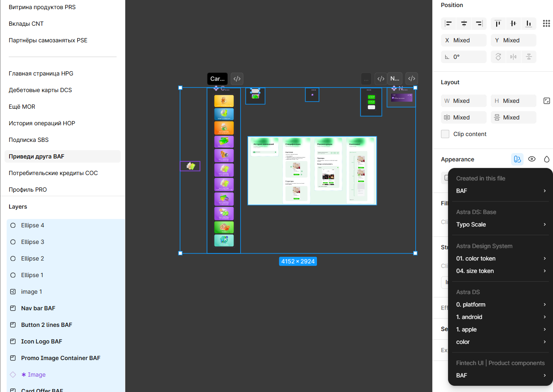Click the resize to fit icon in Layout
This screenshot has height=392, width=553.
click(x=546, y=101)
